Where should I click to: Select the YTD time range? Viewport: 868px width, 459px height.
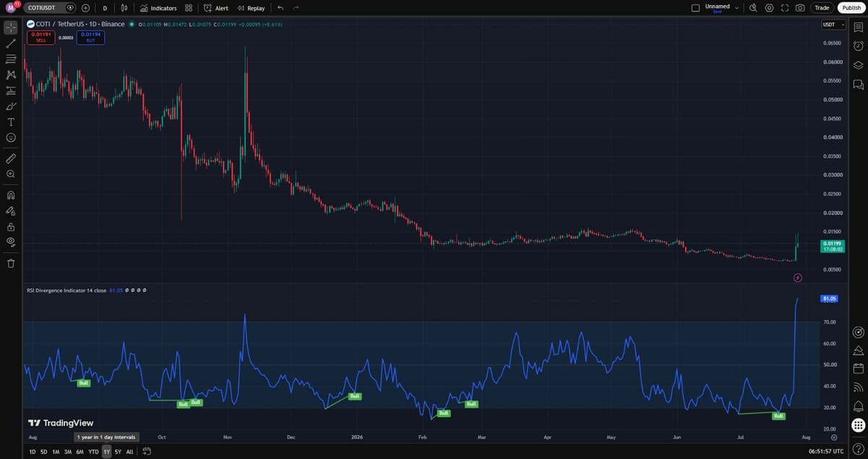pyautogui.click(x=93, y=452)
